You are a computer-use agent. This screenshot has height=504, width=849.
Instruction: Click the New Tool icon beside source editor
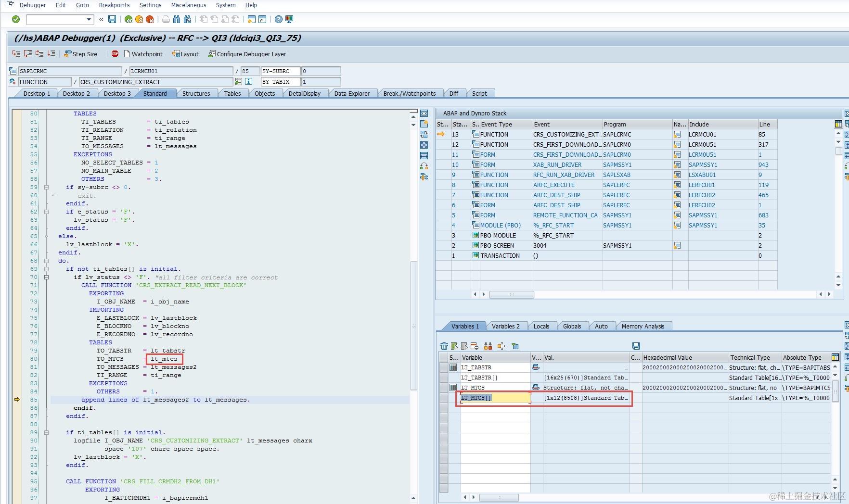pos(424,124)
